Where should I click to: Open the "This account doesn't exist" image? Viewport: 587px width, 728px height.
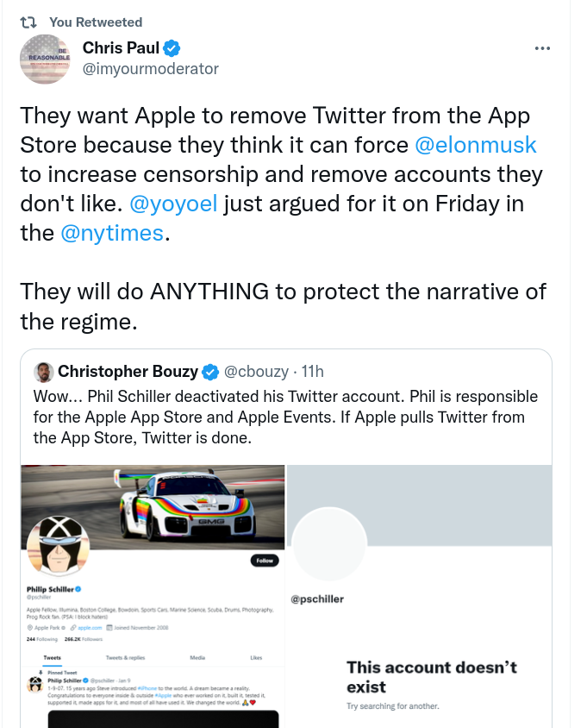coord(420,597)
